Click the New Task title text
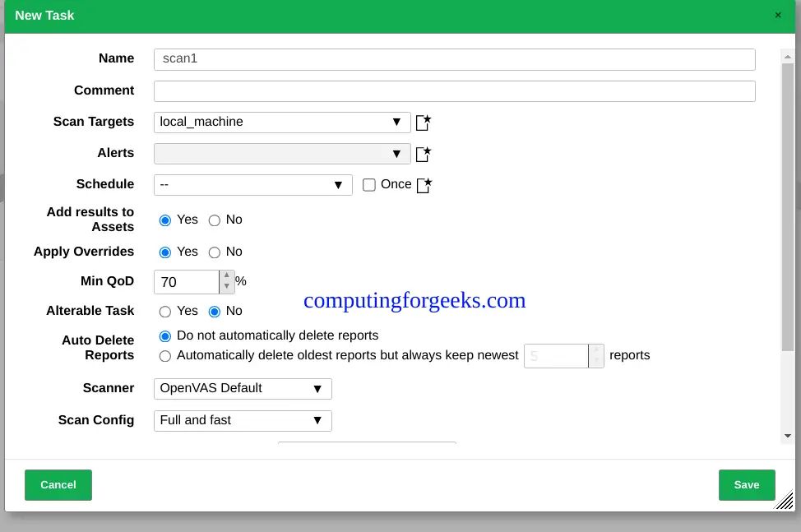This screenshot has width=801, height=532. [44, 16]
